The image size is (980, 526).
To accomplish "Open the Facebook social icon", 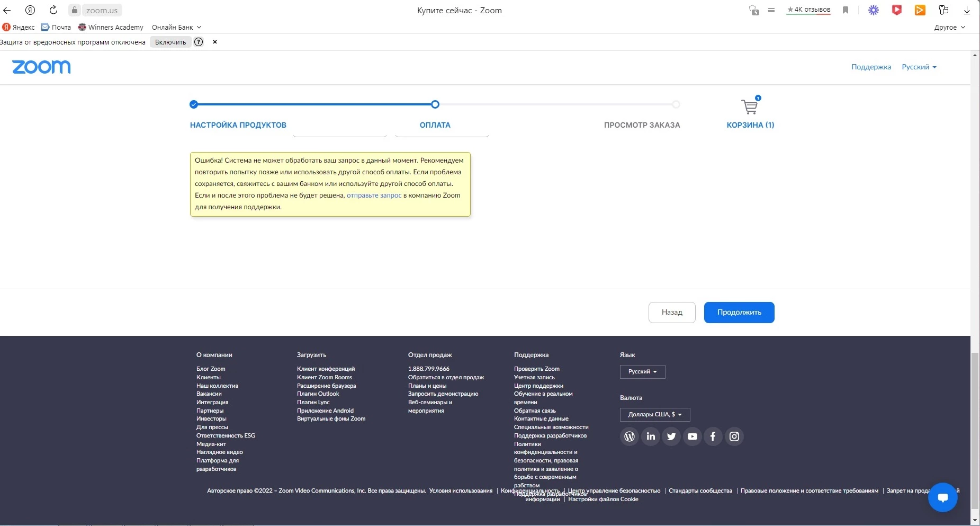I will (713, 436).
